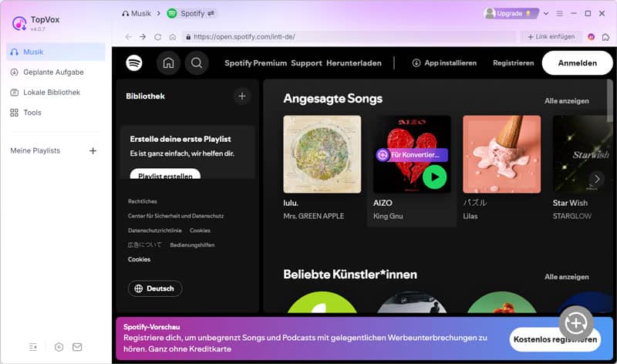Image resolution: width=617 pixels, height=364 pixels.
Task: Add new playlist next to Meine Playlists
Action: (x=93, y=150)
